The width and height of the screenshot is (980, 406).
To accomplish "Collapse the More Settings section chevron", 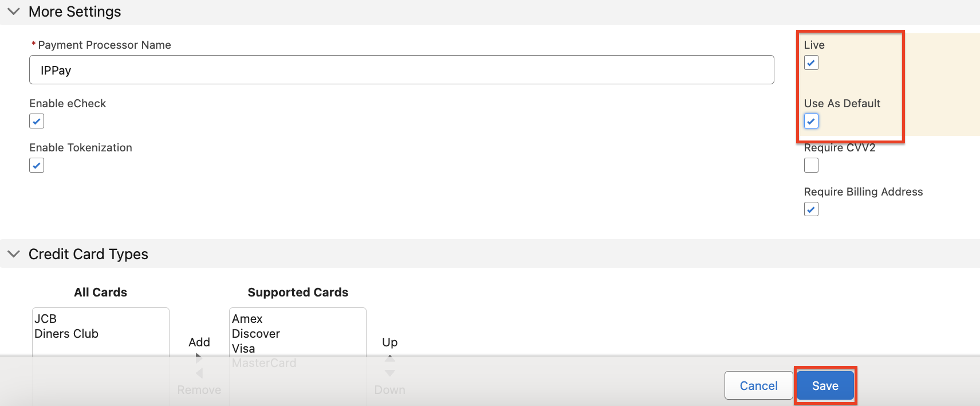I will coord(14,11).
